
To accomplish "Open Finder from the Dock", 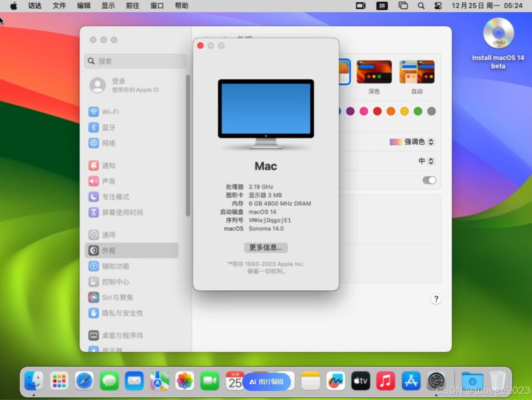I will coord(34,381).
